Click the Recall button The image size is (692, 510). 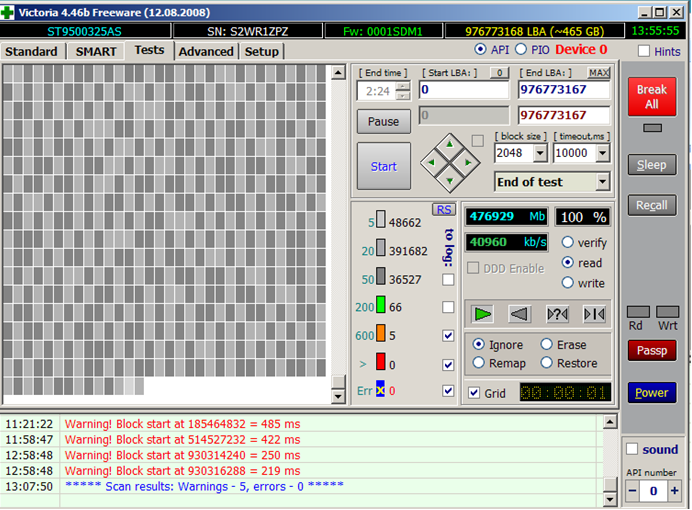point(652,205)
